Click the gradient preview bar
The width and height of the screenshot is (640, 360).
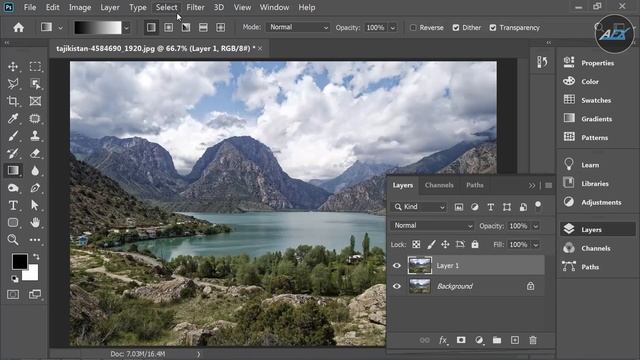98,27
